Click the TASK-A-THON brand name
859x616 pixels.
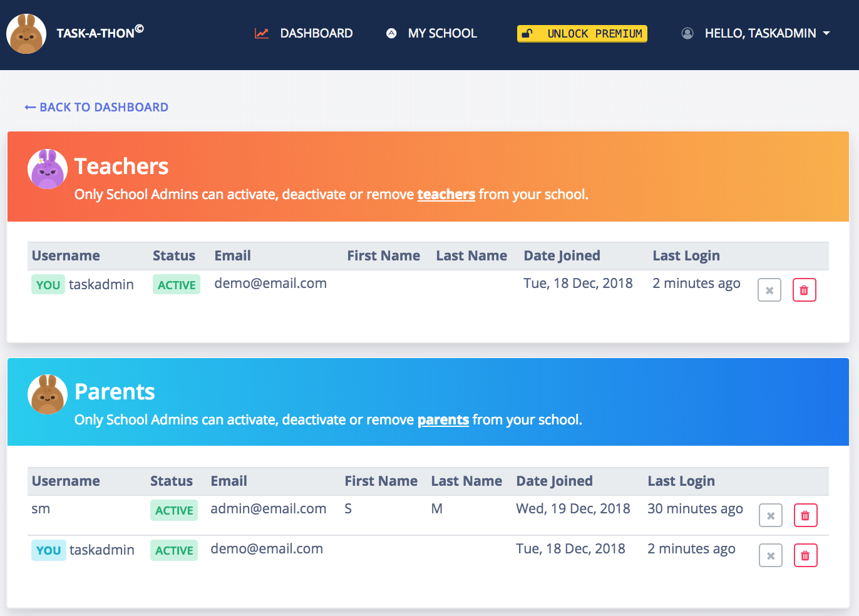coord(100,33)
